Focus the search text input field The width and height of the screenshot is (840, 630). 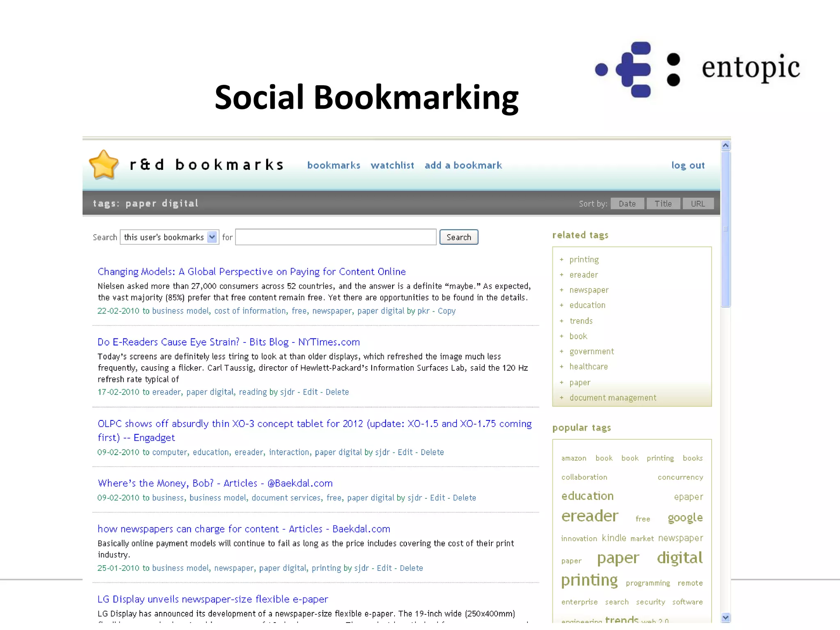pyautogui.click(x=336, y=237)
